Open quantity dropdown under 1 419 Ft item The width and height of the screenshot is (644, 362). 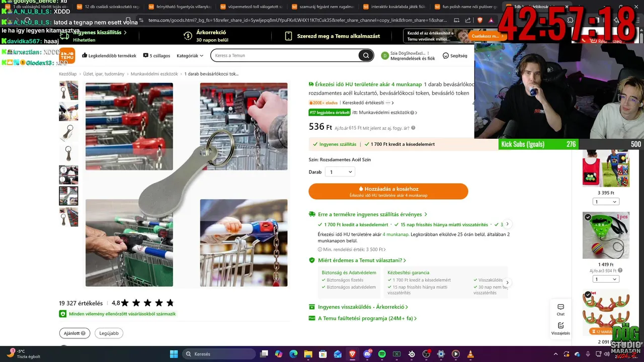pyautogui.click(x=606, y=279)
